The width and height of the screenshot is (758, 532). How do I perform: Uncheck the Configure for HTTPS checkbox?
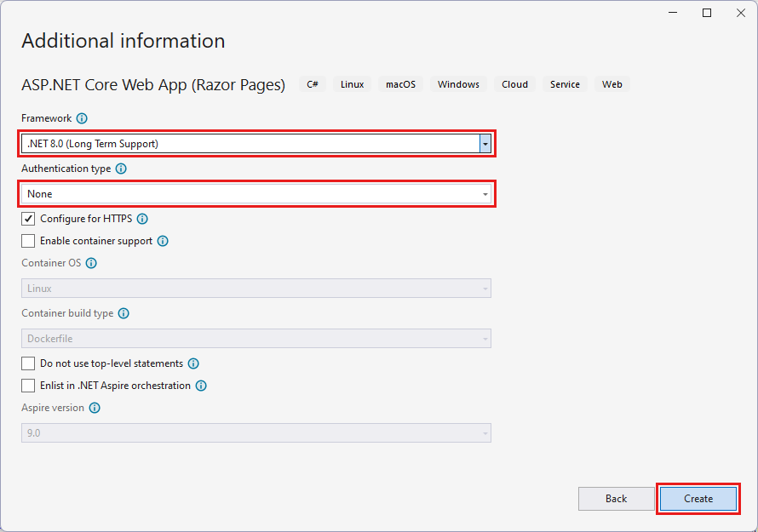pyautogui.click(x=28, y=219)
